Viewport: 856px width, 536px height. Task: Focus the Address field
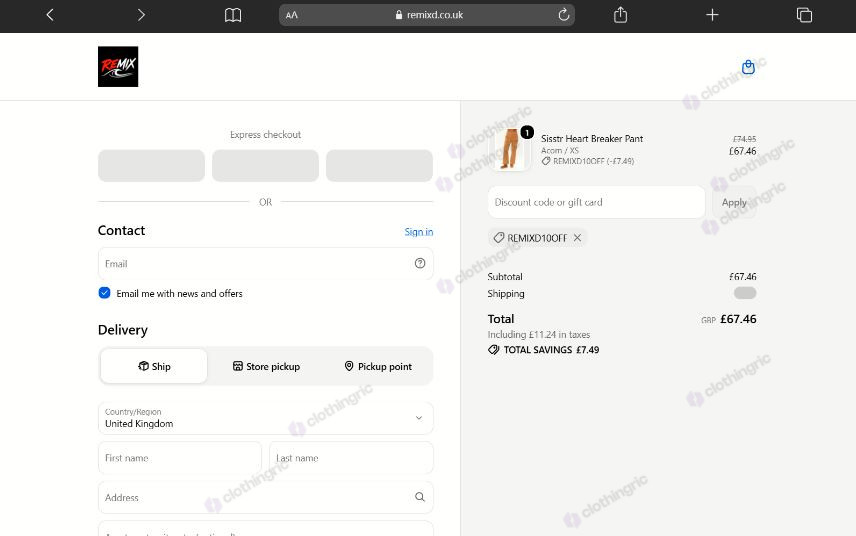[x=266, y=497]
